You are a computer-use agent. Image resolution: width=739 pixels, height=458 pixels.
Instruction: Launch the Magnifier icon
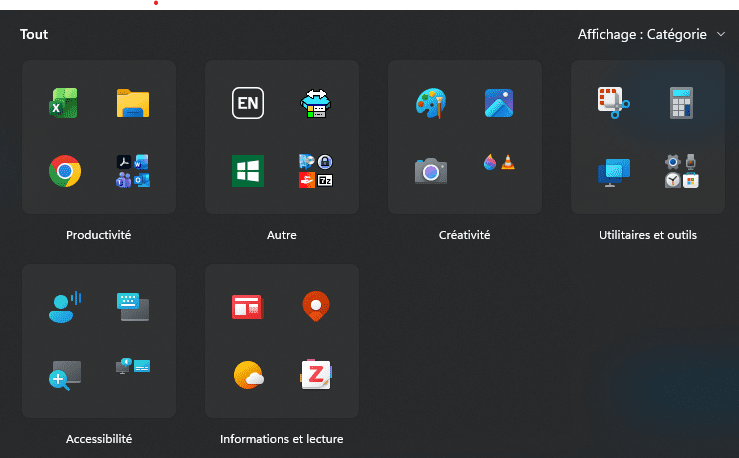[65, 376]
